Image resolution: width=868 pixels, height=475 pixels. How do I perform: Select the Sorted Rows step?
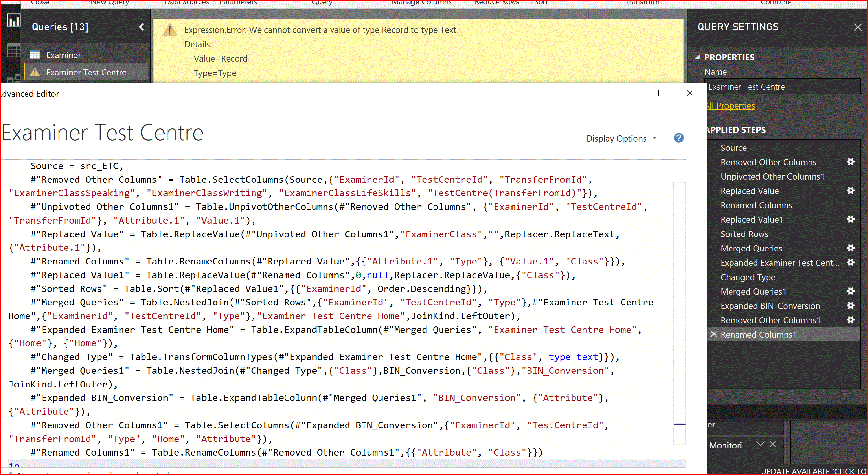(744, 234)
